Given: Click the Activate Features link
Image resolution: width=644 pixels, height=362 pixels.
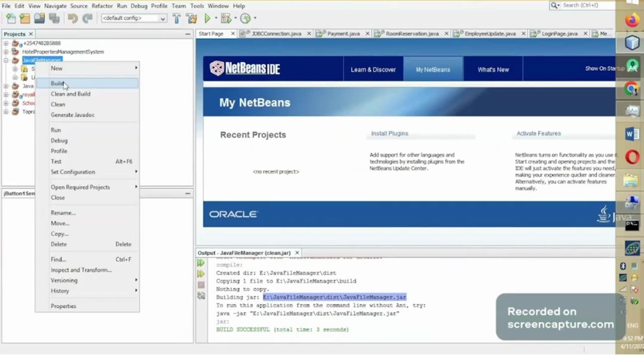Looking at the screenshot, I should (538, 133).
